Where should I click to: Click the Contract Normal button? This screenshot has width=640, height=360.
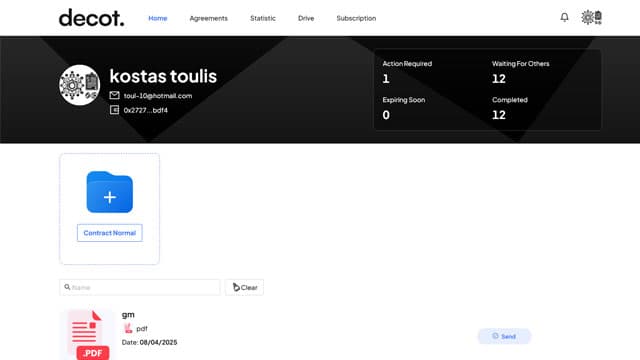pos(109,233)
